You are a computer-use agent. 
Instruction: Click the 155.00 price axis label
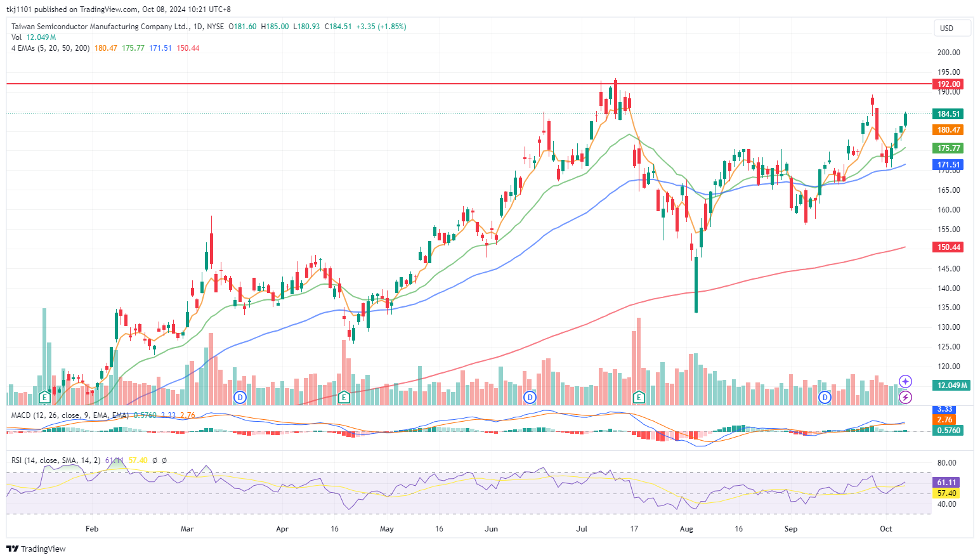[948, 230]
